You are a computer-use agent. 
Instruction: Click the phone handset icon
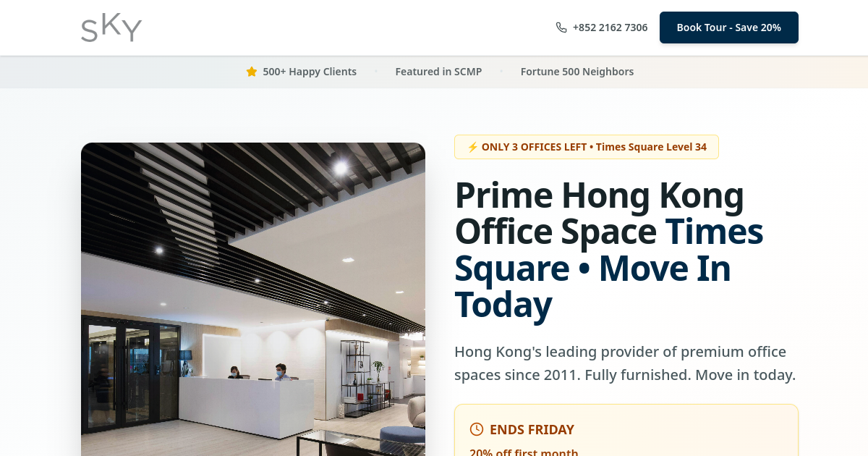[x=561, y=28]
